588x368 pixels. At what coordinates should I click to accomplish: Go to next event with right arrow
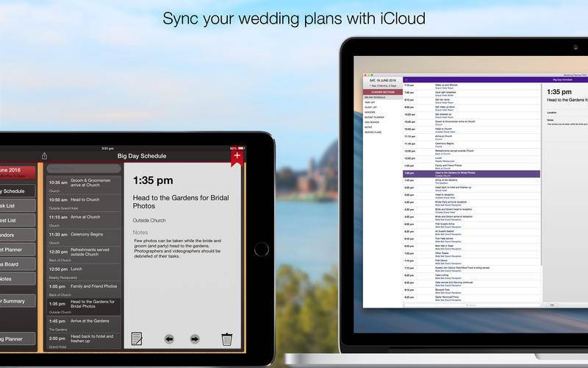click(x=195, y=339)
